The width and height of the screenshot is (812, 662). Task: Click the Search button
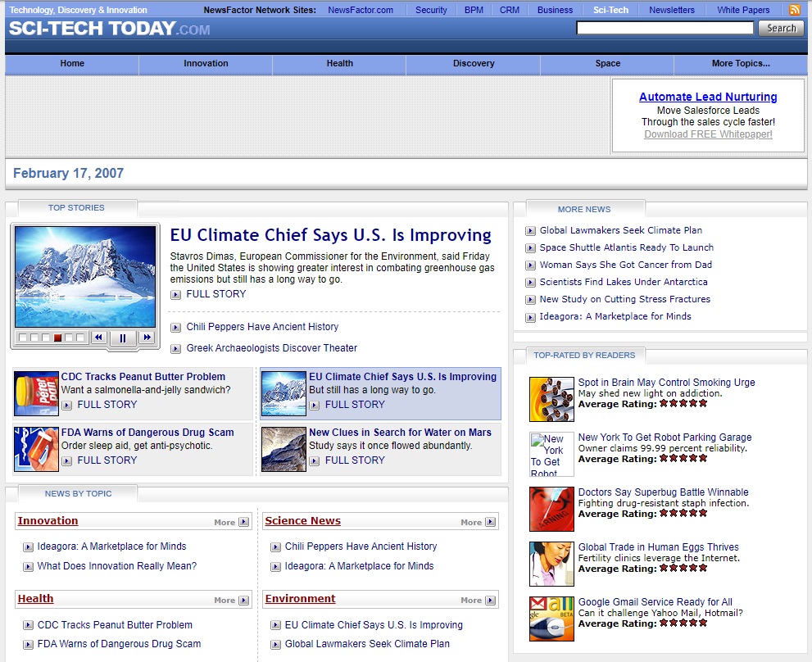pos(781,28)
